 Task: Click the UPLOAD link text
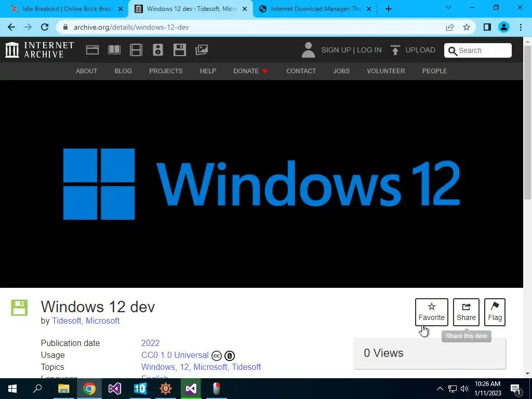(x=420, y=50)
